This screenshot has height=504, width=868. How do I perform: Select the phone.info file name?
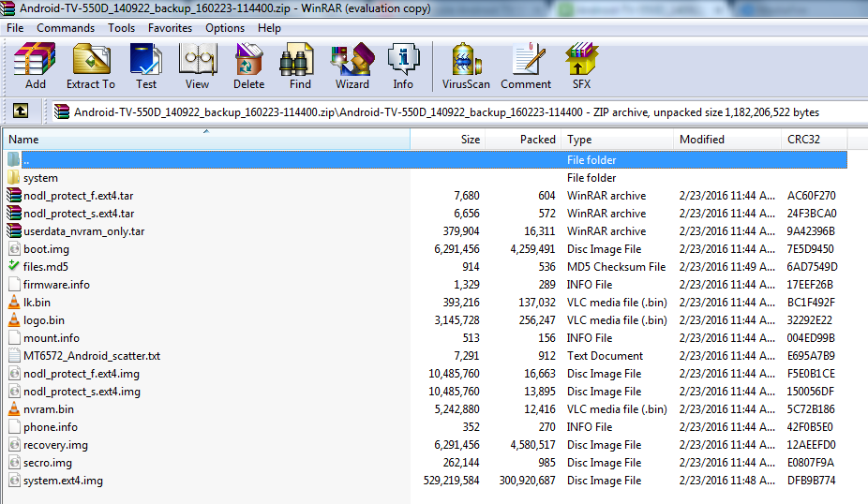coord(51,427)
